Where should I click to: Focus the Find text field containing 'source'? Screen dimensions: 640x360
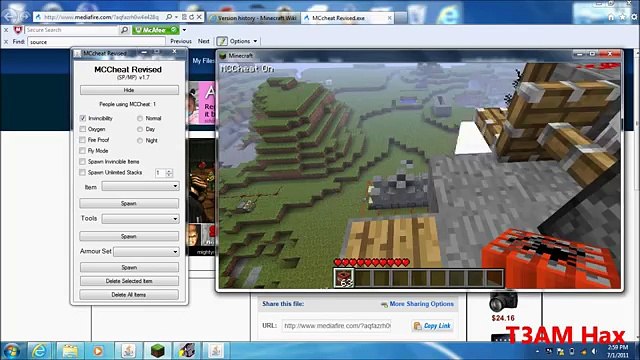point(97,42)
